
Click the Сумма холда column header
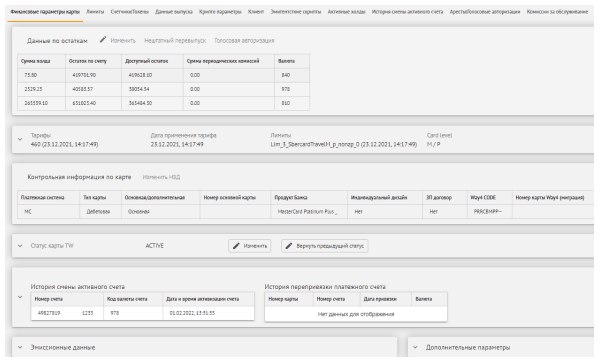41,61
